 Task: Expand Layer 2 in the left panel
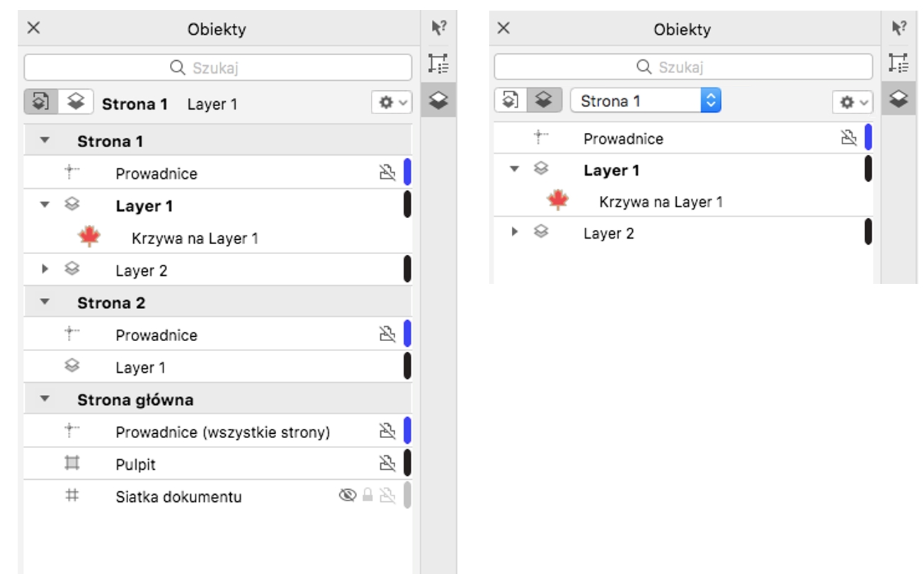45,270
